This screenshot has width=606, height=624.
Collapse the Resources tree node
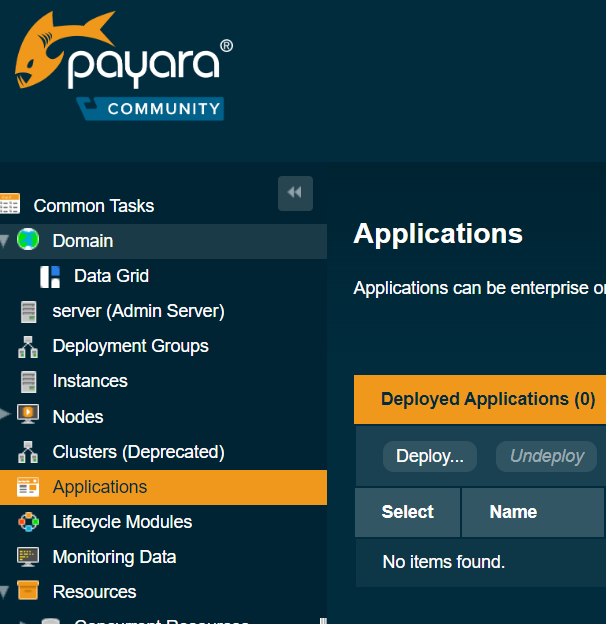5,592
